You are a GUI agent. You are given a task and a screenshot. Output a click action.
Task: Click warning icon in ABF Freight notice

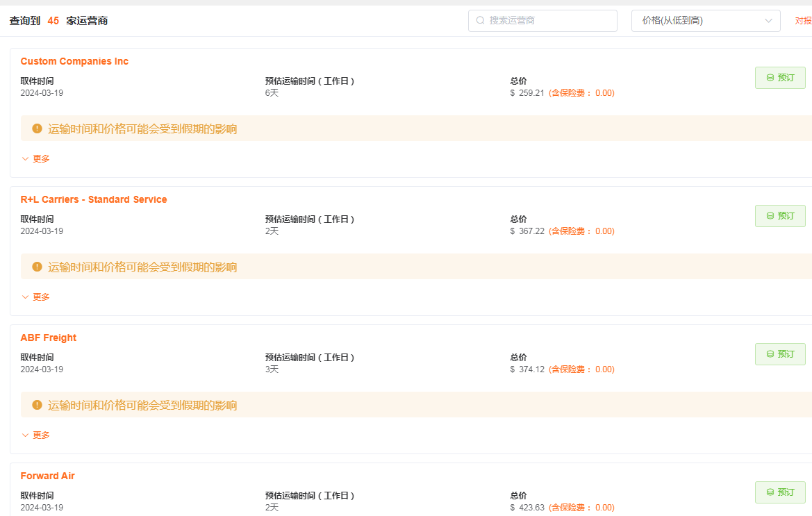(38, 405)
